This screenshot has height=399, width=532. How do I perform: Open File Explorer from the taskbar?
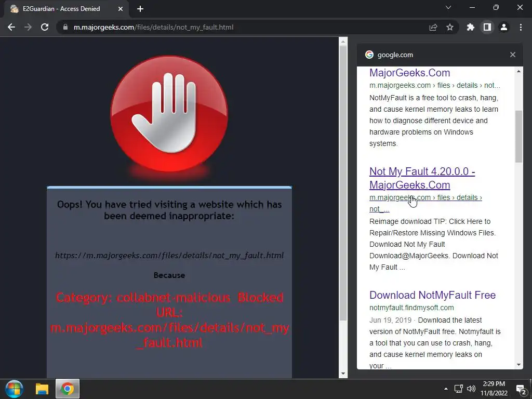tap(42, 389)
